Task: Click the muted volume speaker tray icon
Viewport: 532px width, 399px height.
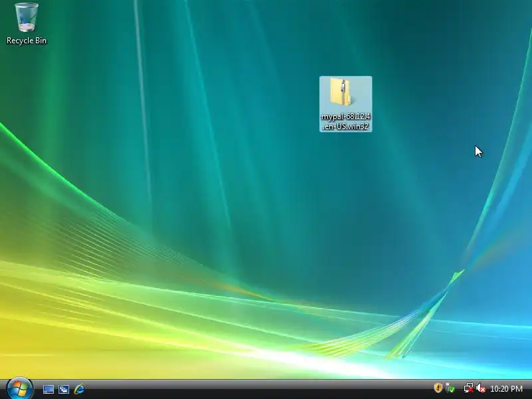Action: pyautogui.click(x=480, y=388)
